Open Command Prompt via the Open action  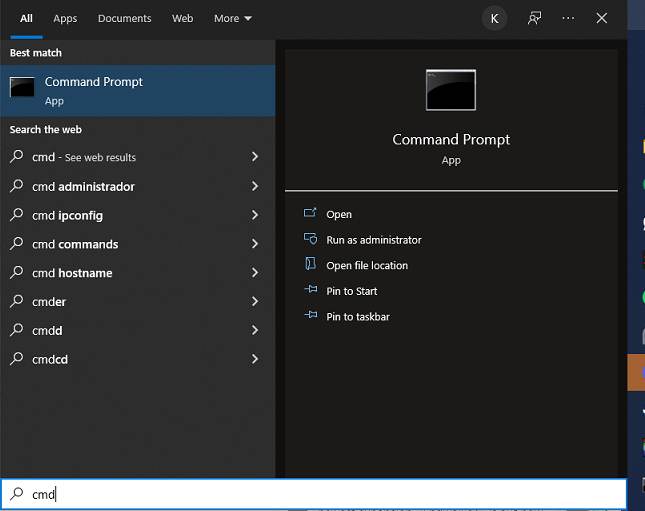[339, 214]
